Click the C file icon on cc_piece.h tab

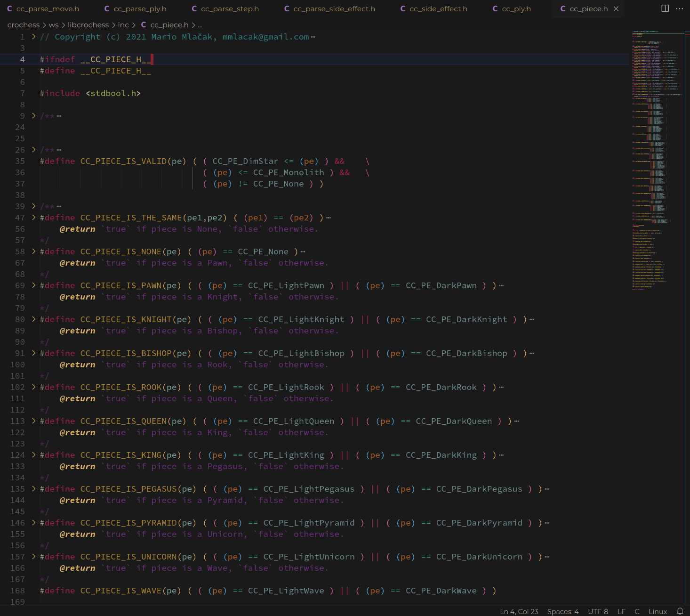tap(562, 9)
